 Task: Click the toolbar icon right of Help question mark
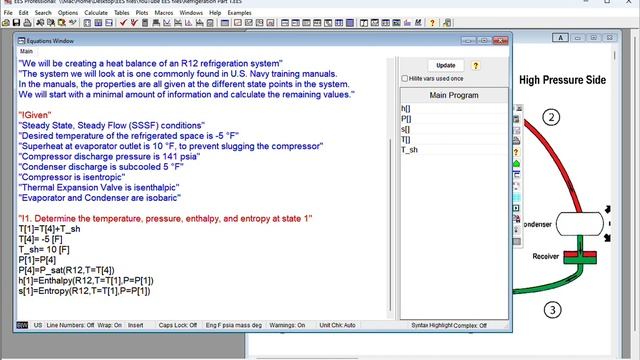(x=447, y=23)
